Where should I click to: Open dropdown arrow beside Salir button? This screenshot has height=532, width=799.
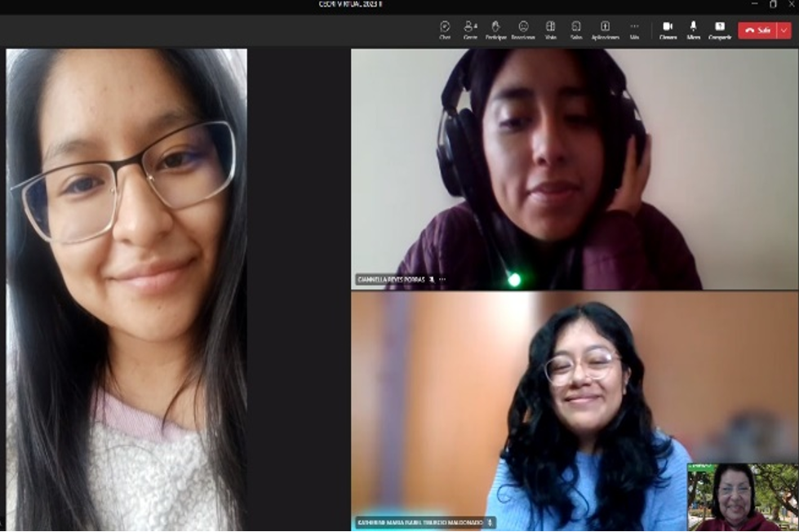[x=784, y=30]
